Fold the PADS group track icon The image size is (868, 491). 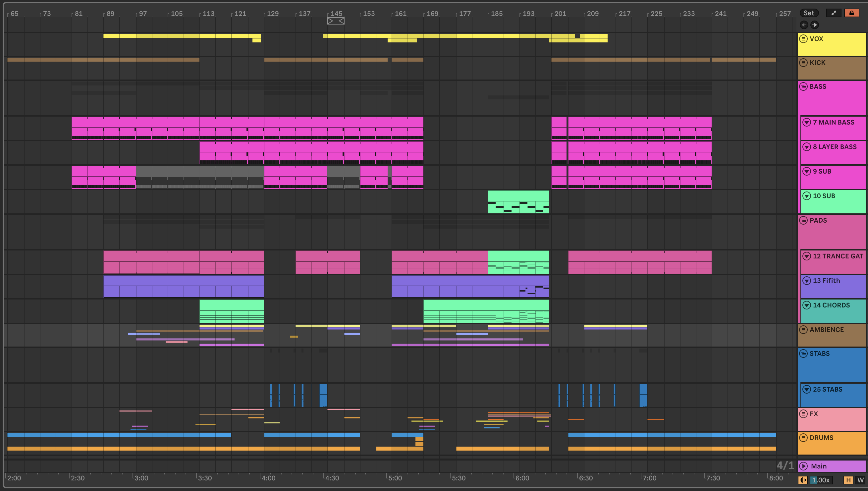803,221
